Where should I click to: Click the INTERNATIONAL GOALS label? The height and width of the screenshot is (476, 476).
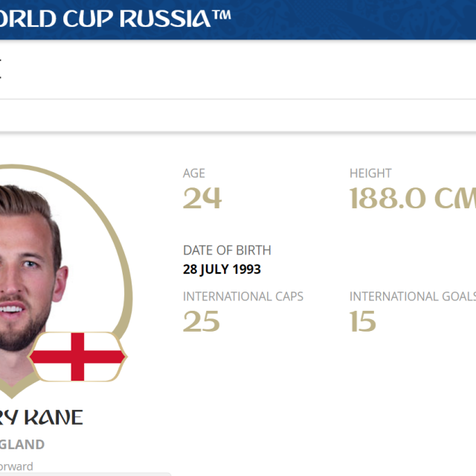411,297
